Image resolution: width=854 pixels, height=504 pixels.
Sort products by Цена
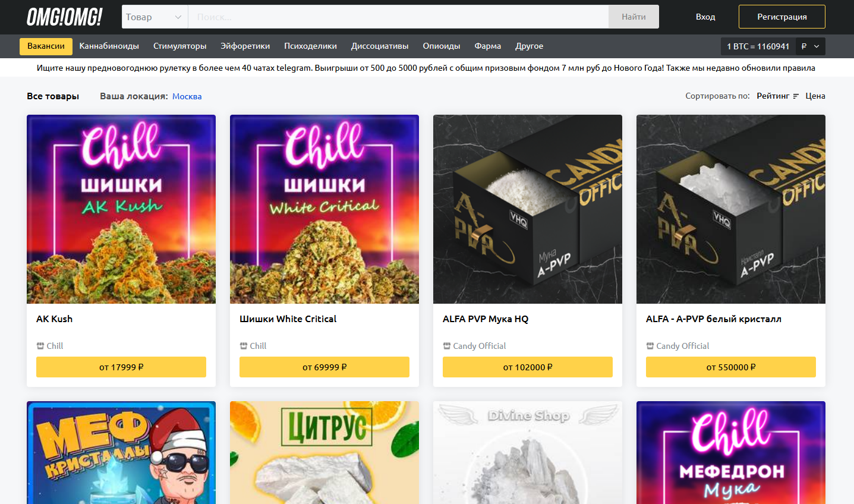(x=815, y=96)
